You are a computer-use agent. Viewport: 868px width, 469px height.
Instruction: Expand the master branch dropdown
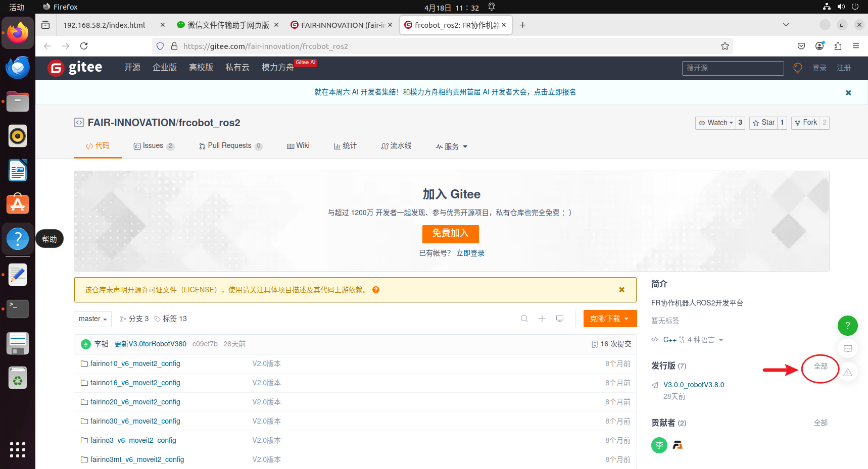coord(92,319)
